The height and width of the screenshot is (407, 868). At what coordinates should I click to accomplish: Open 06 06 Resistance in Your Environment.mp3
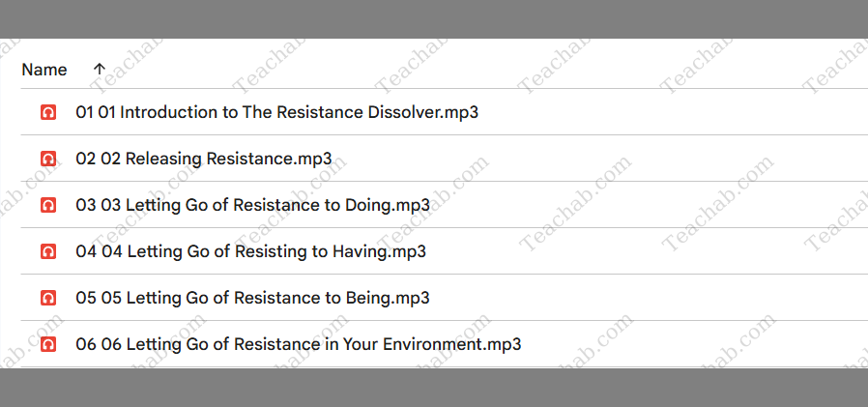[299, 345]
